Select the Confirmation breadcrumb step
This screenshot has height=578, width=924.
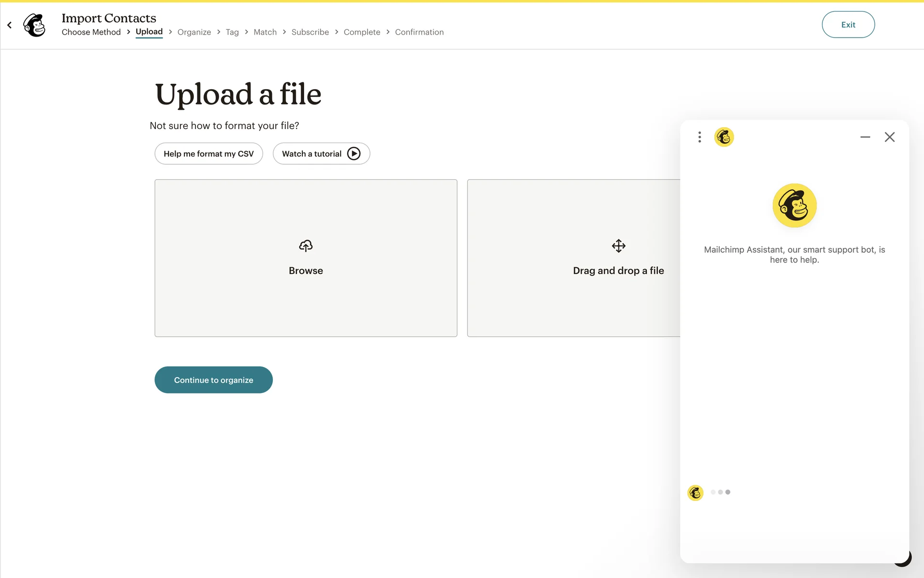[x=419, y=32]
